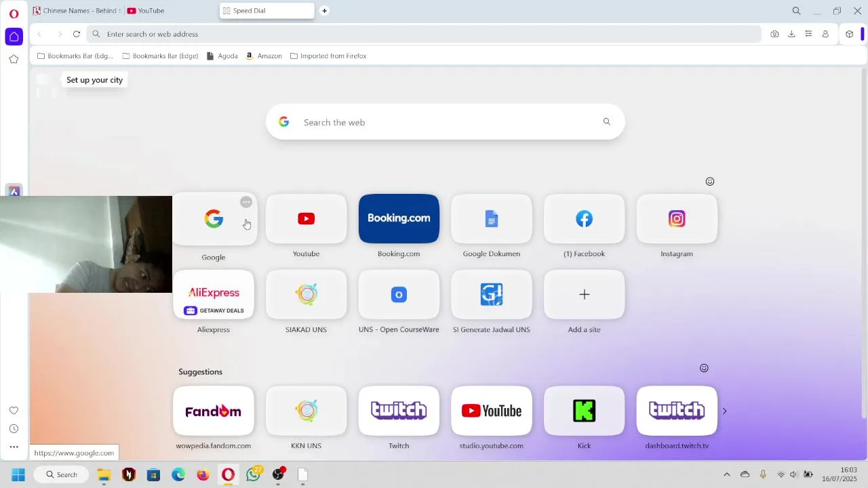
Task: Open the Imported from Firefox folder
Action: click(x=328, y=56)
